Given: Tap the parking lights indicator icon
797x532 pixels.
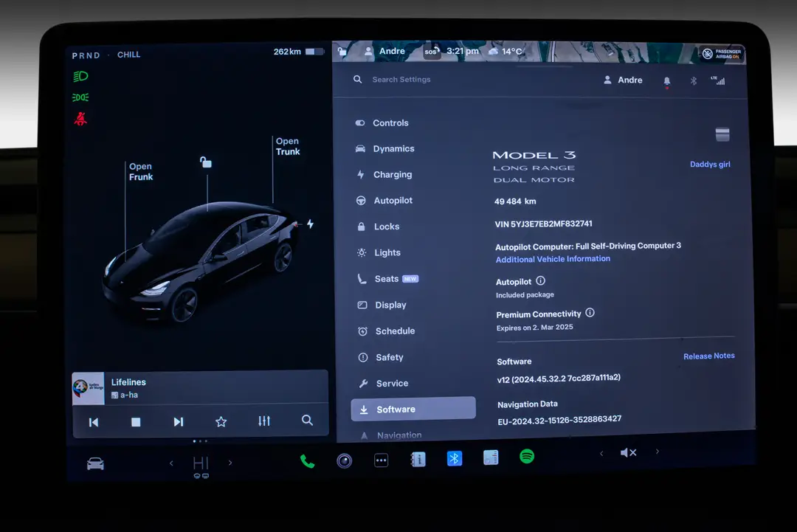Looking at the screenshot, I should (x=80, y=97).
